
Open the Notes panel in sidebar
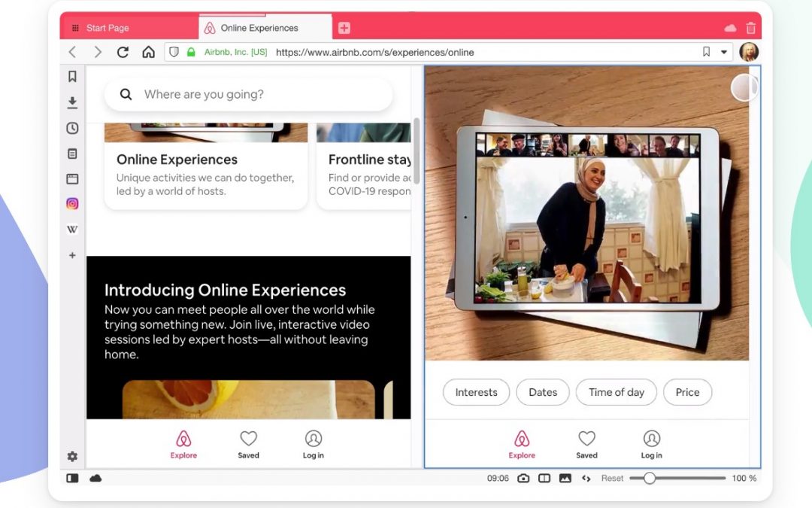pyautogui.click(x=72, y=154)
